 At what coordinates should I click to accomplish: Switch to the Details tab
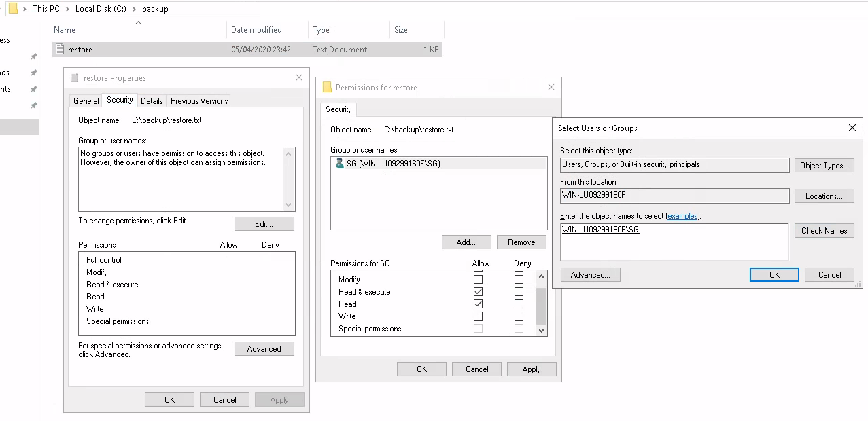(x=152, y=101)
